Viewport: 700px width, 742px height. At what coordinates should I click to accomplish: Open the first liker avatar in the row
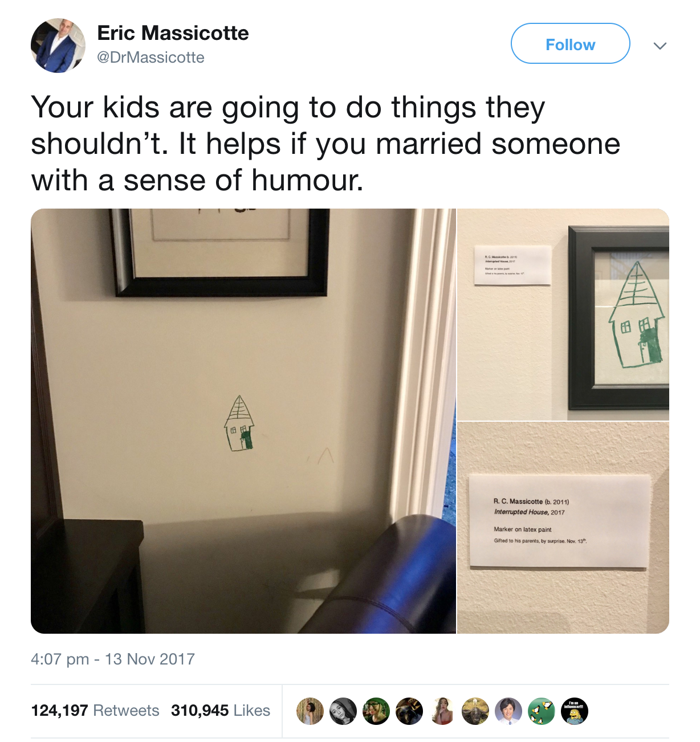[310, 711]
